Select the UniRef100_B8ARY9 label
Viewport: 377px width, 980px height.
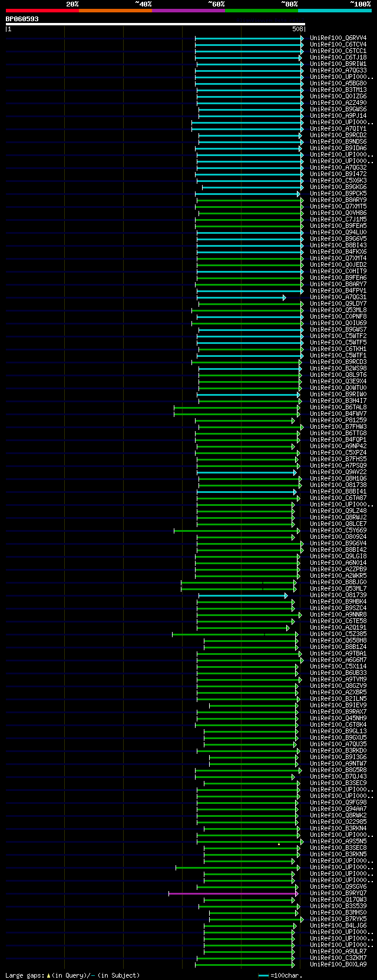[x=338, y=200]
